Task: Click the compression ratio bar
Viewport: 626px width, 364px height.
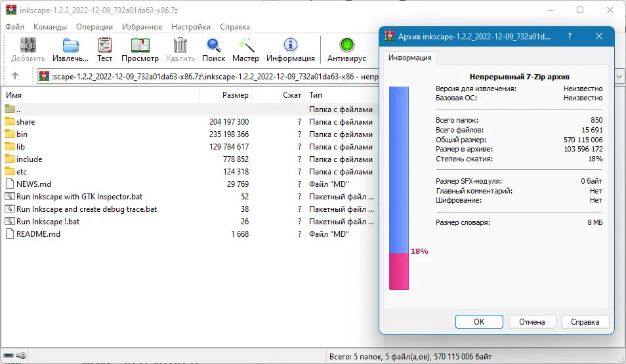Action: 399,188
